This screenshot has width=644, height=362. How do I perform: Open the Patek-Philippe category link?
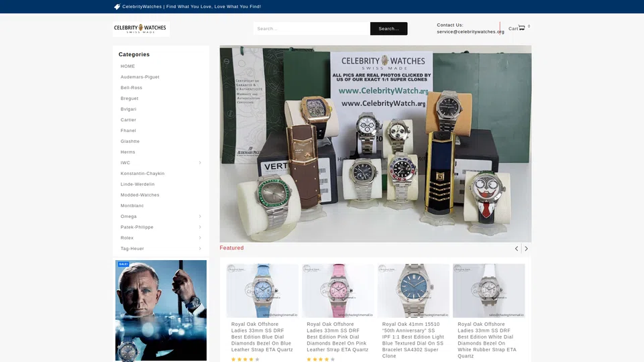click(x=137, y=227)
